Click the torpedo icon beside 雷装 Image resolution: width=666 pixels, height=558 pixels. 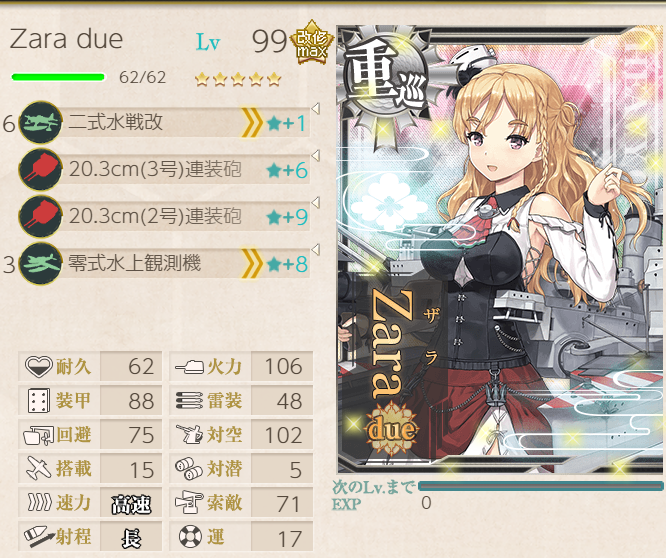pos(189,401)
